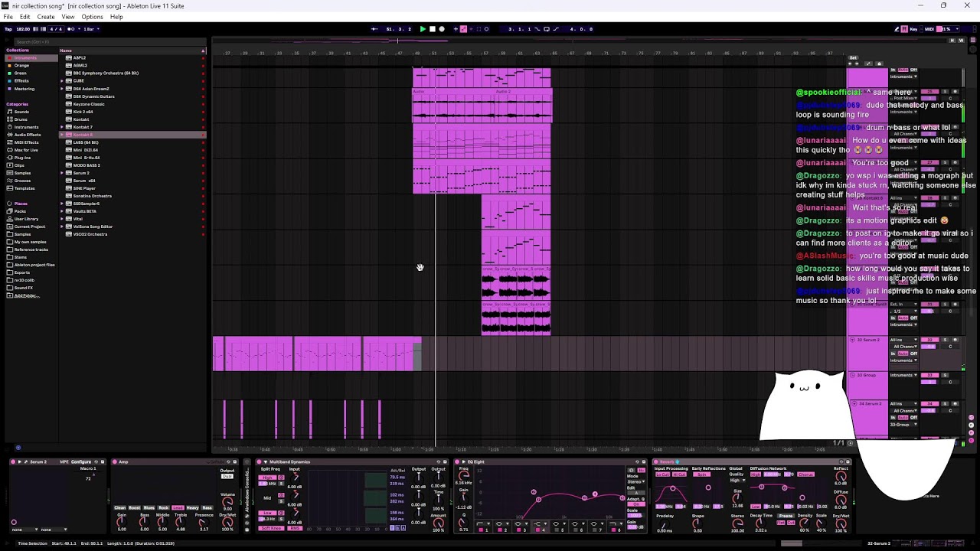
Task: Click Reverb Freeze button
Action: (x=786, y=516)
